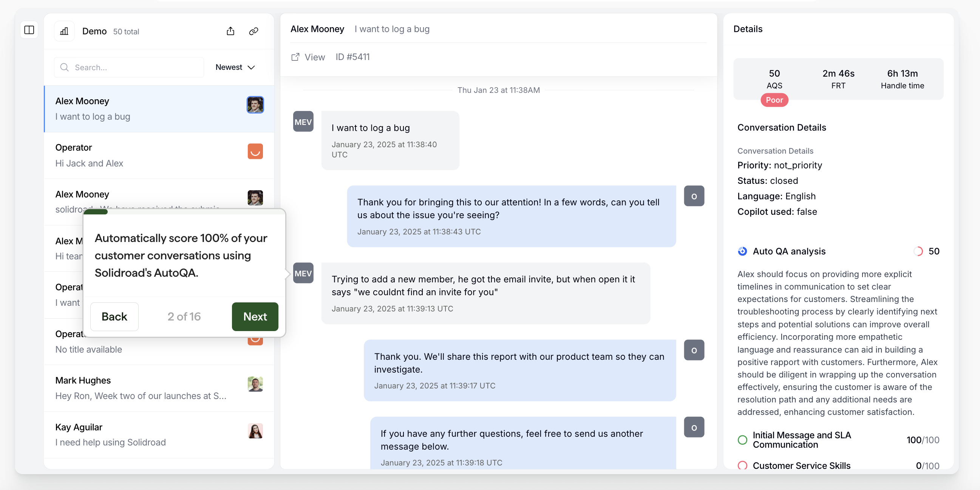Screen dimensions: 980x490
Task: Open the Newest sort dropdown
Action: coord(235,67)
